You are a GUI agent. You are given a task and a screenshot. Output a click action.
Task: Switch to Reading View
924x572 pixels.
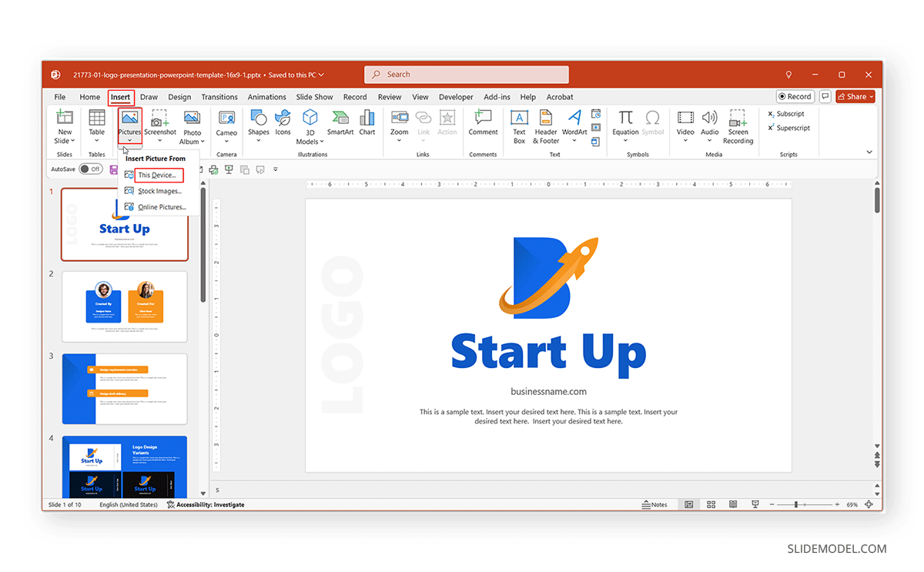tap(734, 505)
